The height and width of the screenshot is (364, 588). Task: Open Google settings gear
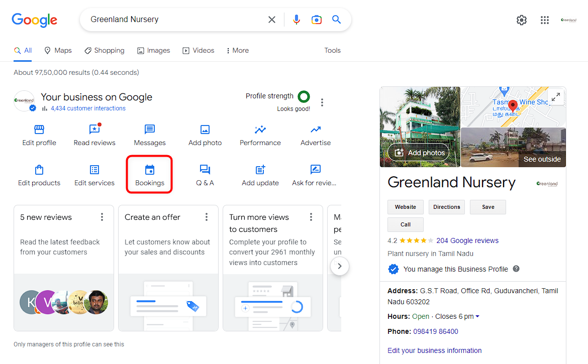522,20
